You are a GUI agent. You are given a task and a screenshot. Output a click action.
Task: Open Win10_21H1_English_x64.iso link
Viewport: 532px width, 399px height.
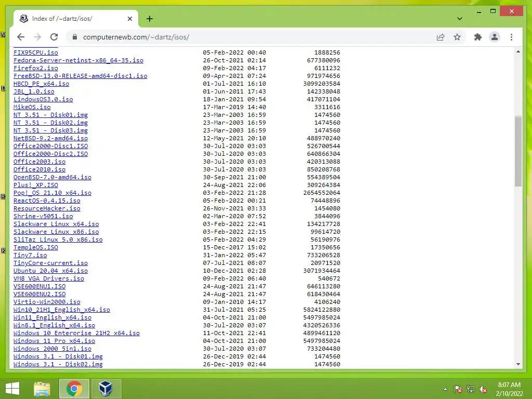[x=62, y=310]
